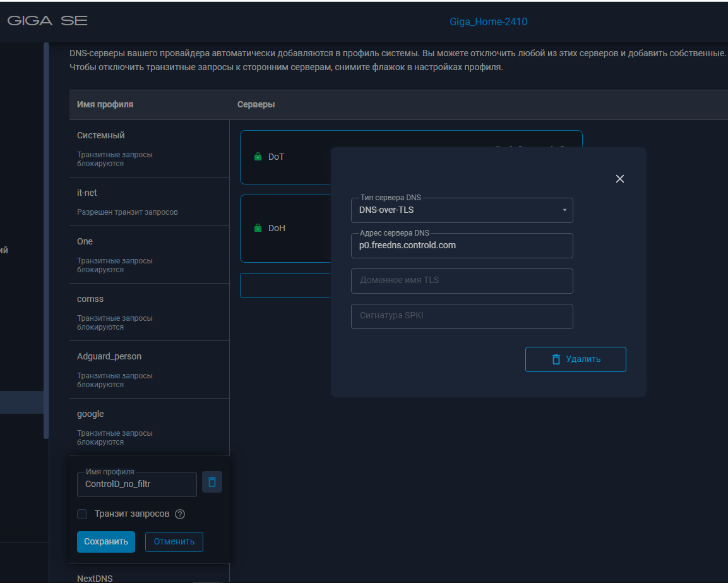Click the Giga_Home-2410 device name link

pos(488,21)
